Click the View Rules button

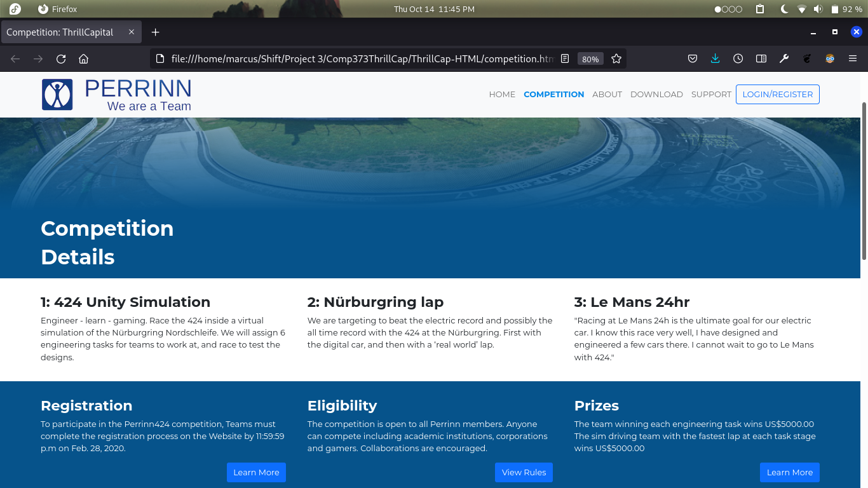(x=524, y=472)
